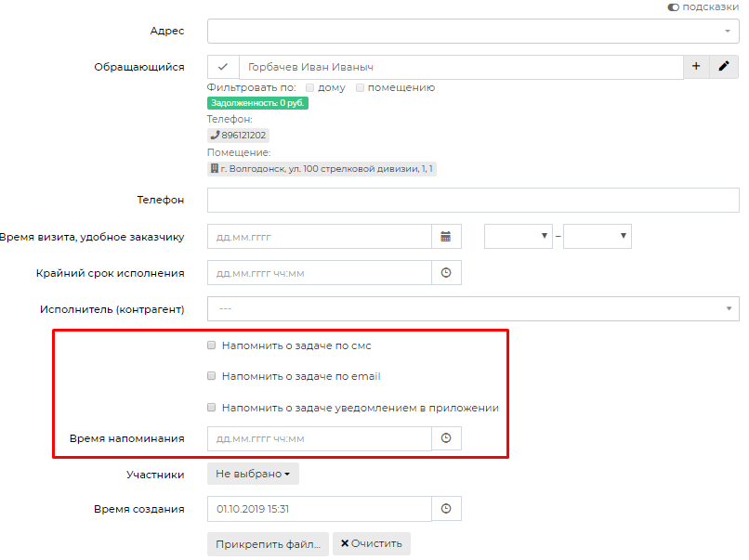Enable email task reminder checkbox
Image resolution: width=749 pixels, height=560 pixels.
pos(211,376)
